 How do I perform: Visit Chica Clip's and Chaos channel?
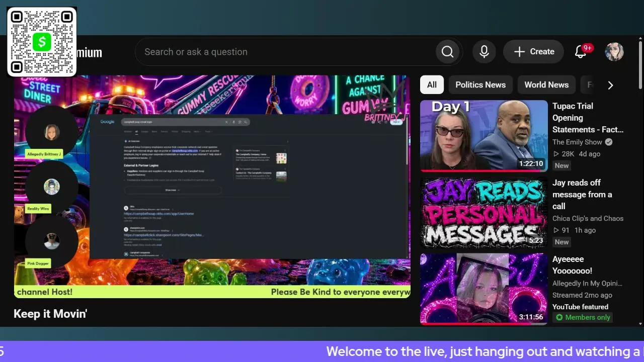click(588, 219)
